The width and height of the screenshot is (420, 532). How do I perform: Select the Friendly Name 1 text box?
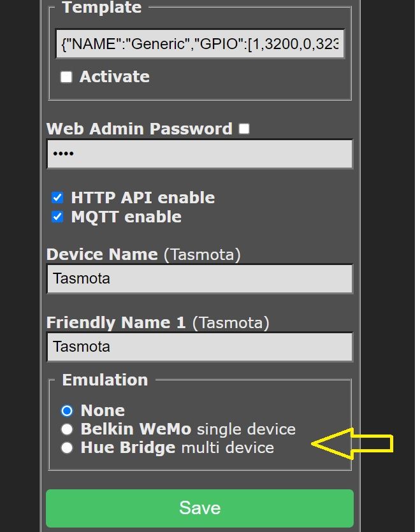pyautogui.click(x=200, y=347)
